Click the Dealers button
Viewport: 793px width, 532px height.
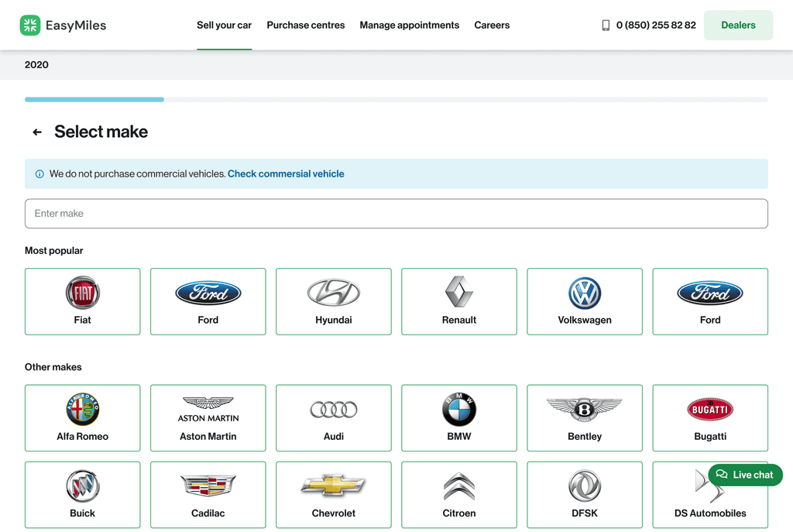(738, 26)
